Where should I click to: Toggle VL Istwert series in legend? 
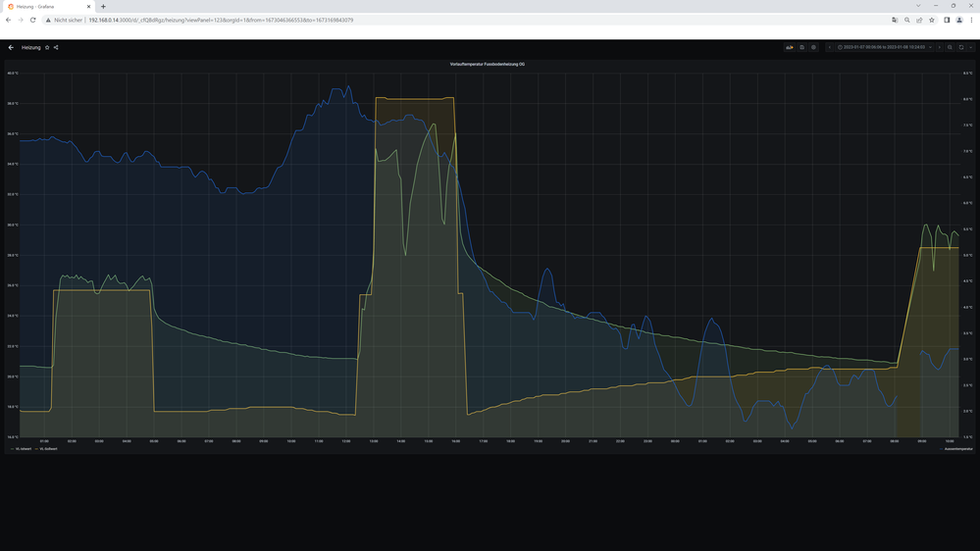[24, 449]
